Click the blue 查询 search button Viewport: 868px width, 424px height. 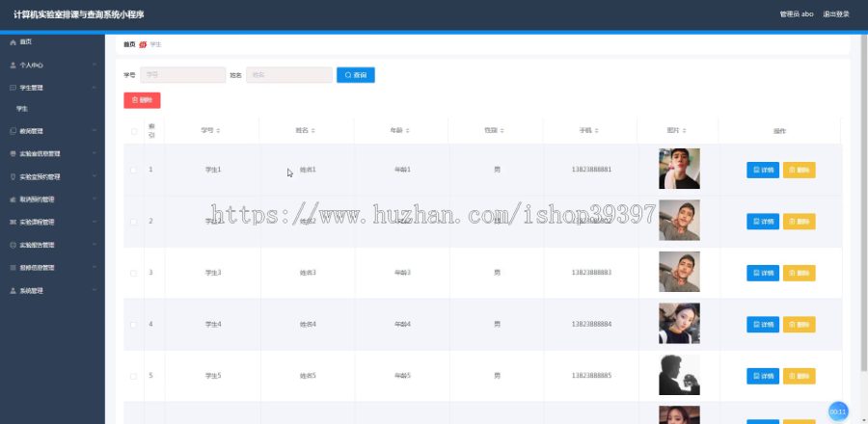pos(355,75)
